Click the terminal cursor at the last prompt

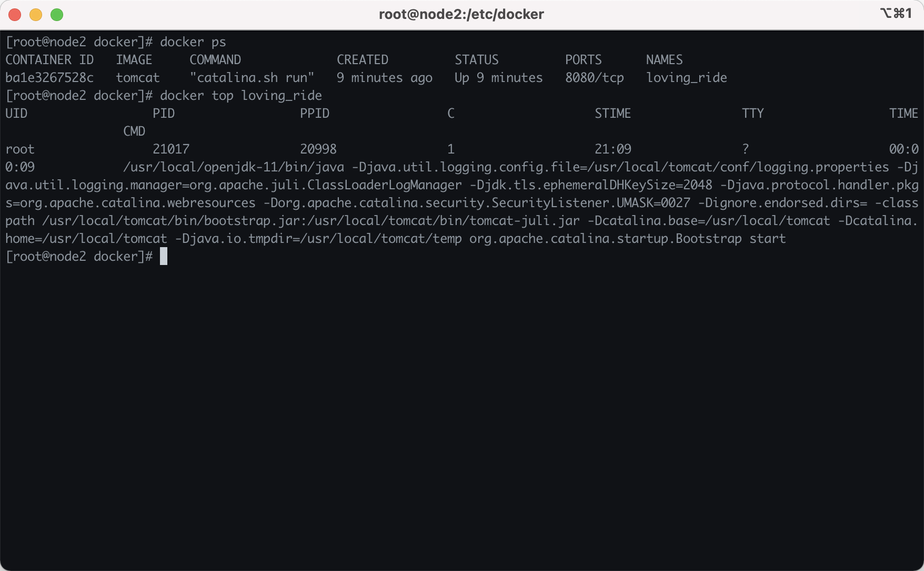[x=164, y=257]
